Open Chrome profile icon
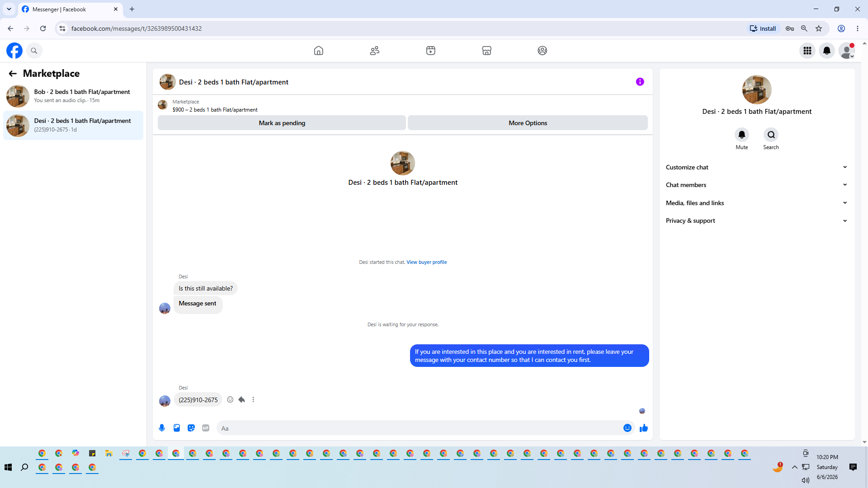The height and width of the screenshot is (488, 868). (x=841, y=28)
